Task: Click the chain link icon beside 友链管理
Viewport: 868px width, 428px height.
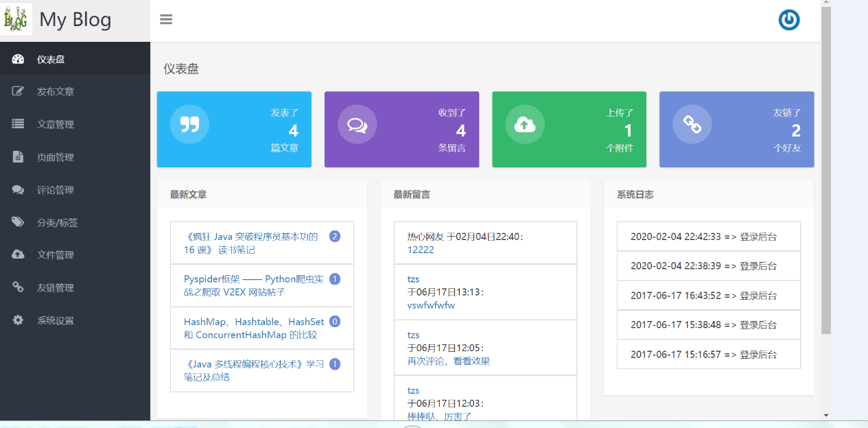Action: tap(19, 287)
